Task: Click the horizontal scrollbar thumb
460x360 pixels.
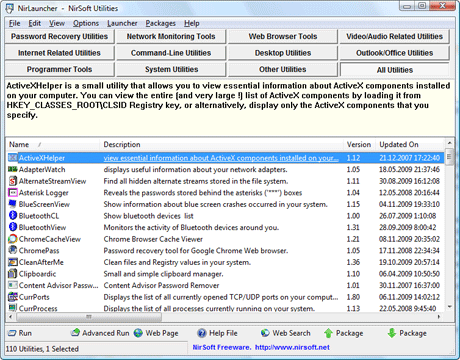Action: pyautogui.click(x=89, y=317)
